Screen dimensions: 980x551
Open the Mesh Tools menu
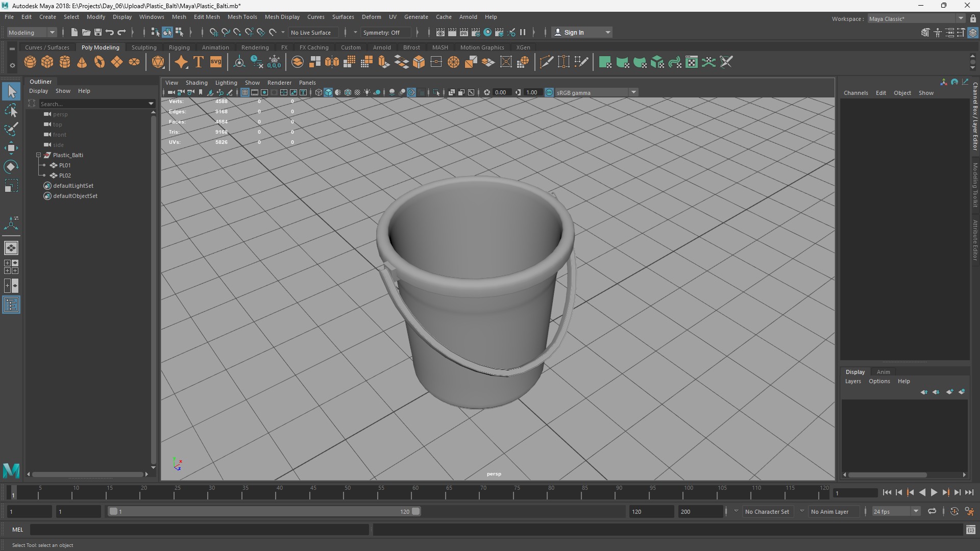tap(242, 17)
